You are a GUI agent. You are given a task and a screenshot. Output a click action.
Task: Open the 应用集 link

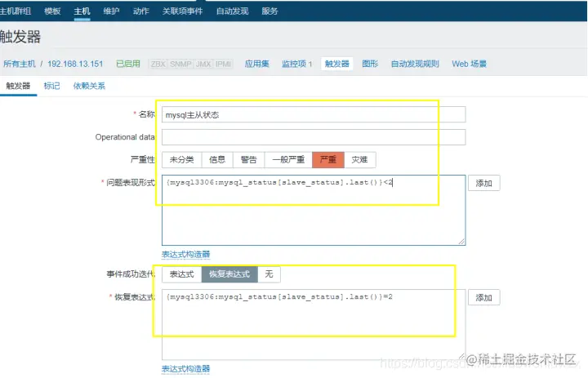click(x=257, y=64)
